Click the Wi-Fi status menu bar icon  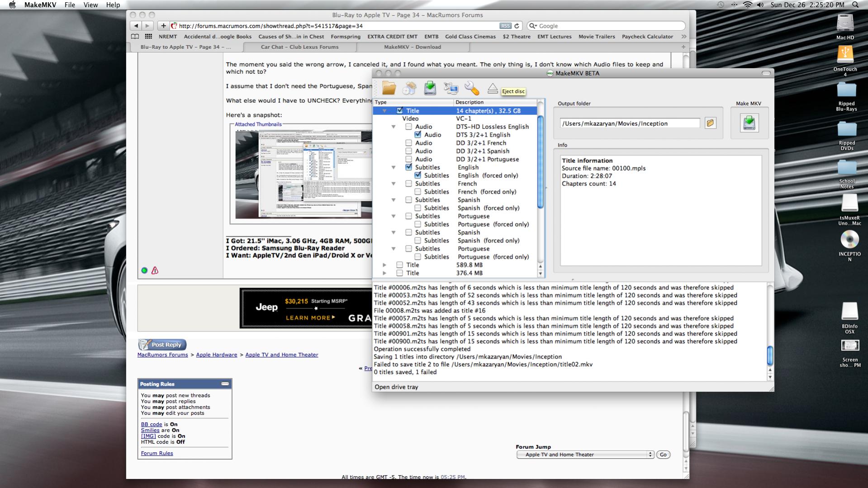click(747, 5)
